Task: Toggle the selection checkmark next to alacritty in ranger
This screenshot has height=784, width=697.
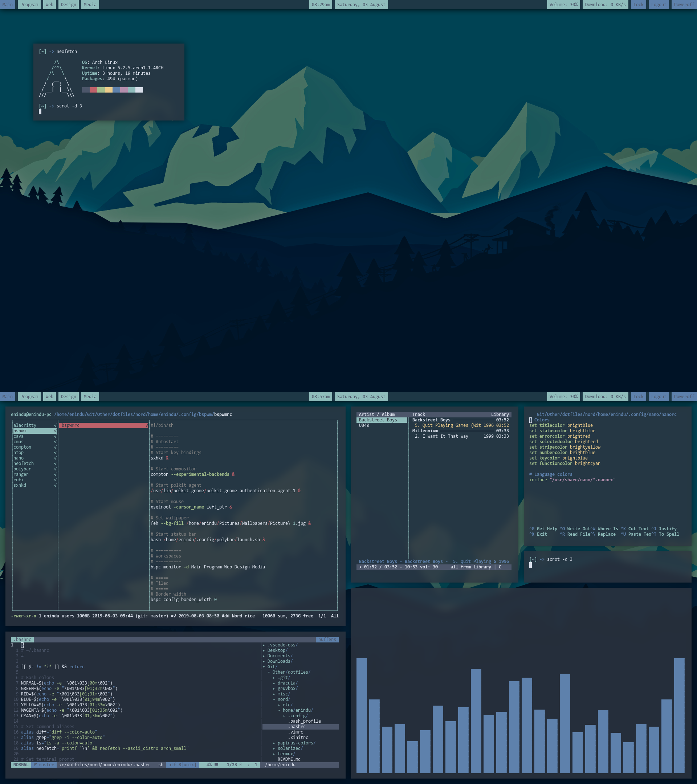Action: (x=55, y=425)
